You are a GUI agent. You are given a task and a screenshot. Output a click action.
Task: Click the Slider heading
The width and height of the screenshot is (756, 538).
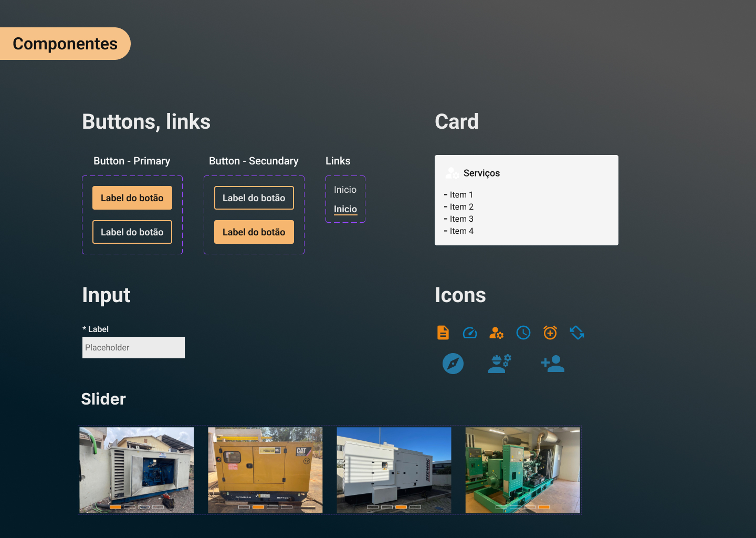[x=103, y=399]
